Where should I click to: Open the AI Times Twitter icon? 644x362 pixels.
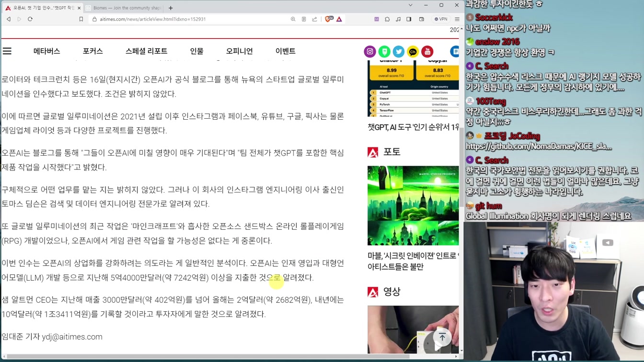click(399, 51)
